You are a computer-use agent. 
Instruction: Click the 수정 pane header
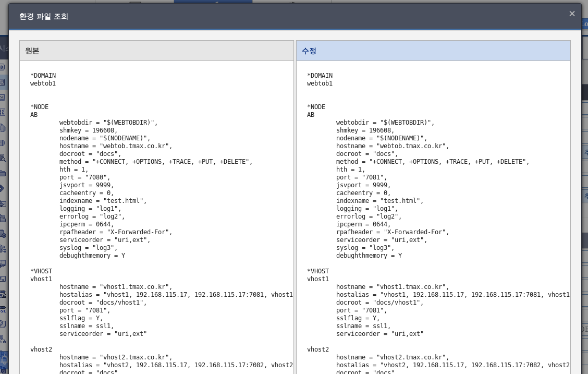[433, 51]
